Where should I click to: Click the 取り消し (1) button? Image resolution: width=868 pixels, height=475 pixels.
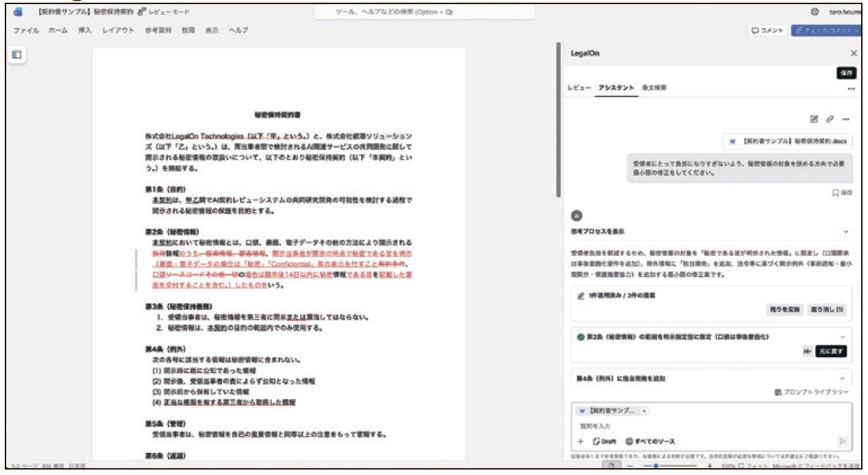pos(828,309)
